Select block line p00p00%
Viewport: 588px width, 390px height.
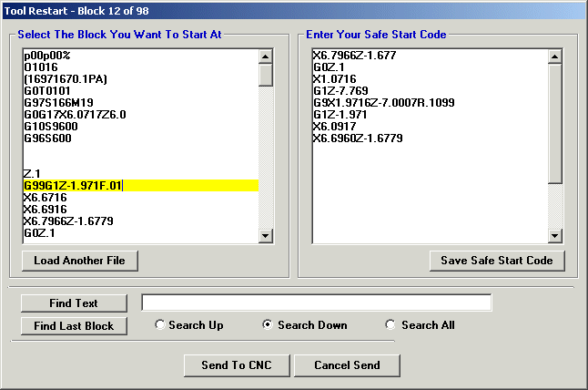point(46,56)
